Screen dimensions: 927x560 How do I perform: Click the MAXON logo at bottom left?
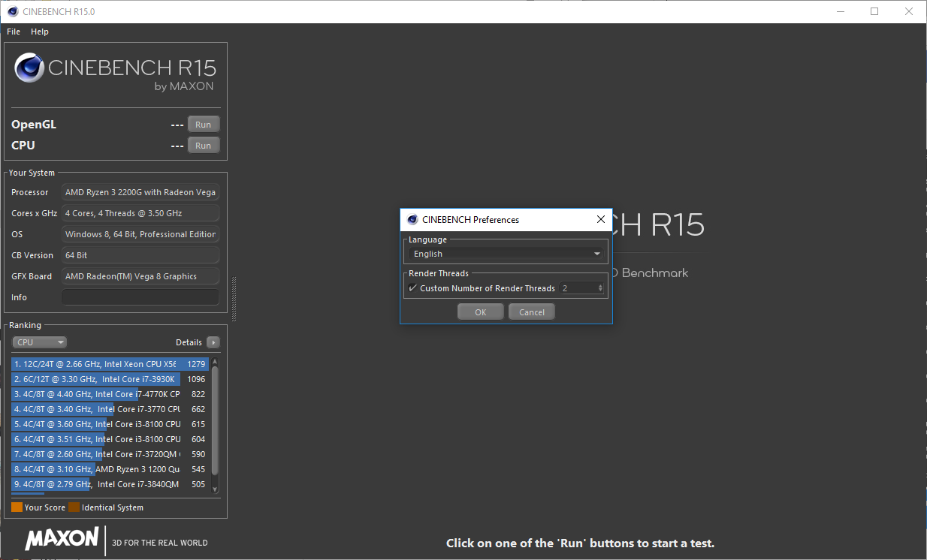(x=62, y=538)
